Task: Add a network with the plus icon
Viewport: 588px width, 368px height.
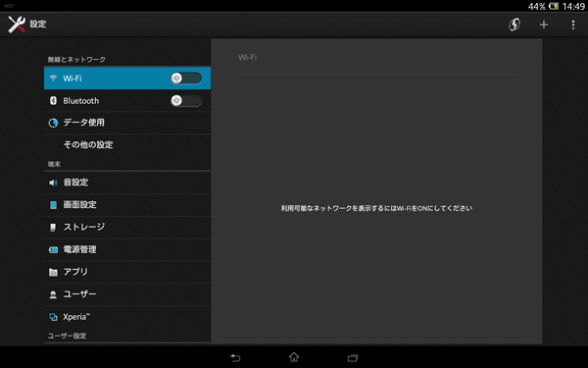Action: click(543, 25)
